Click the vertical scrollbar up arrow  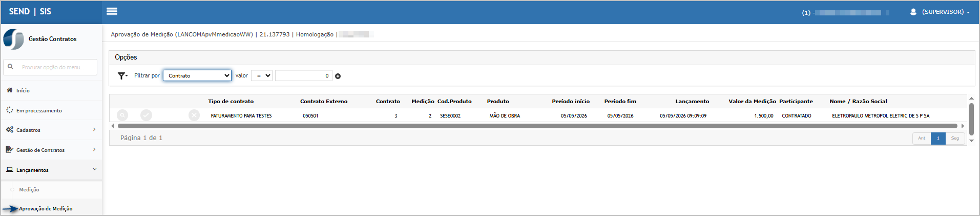tap(971, 98)
